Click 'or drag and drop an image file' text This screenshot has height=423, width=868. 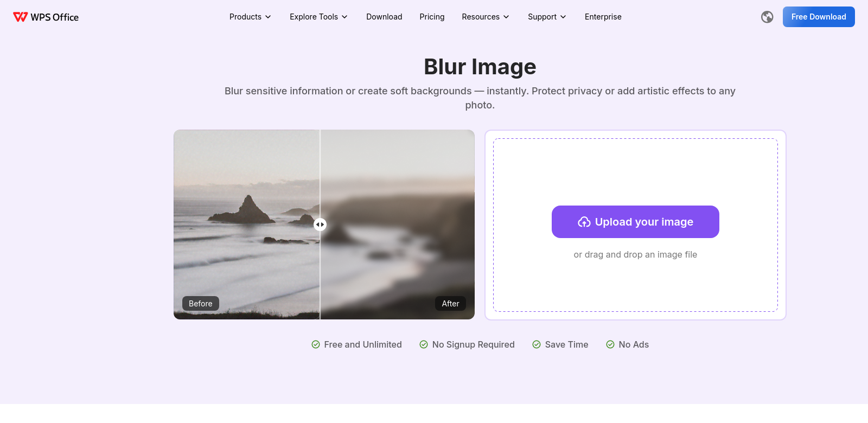[635, 254]
